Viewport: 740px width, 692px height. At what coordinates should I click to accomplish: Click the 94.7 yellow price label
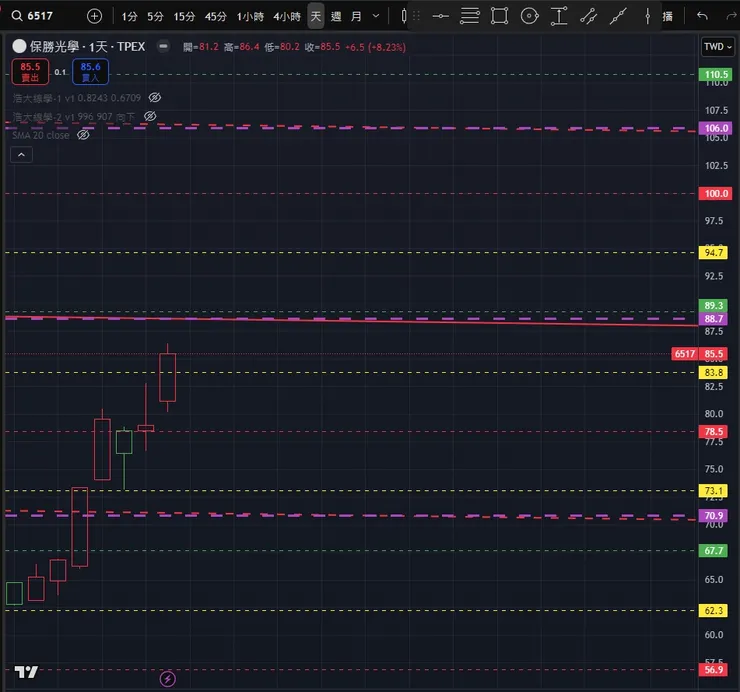[713, 253]
